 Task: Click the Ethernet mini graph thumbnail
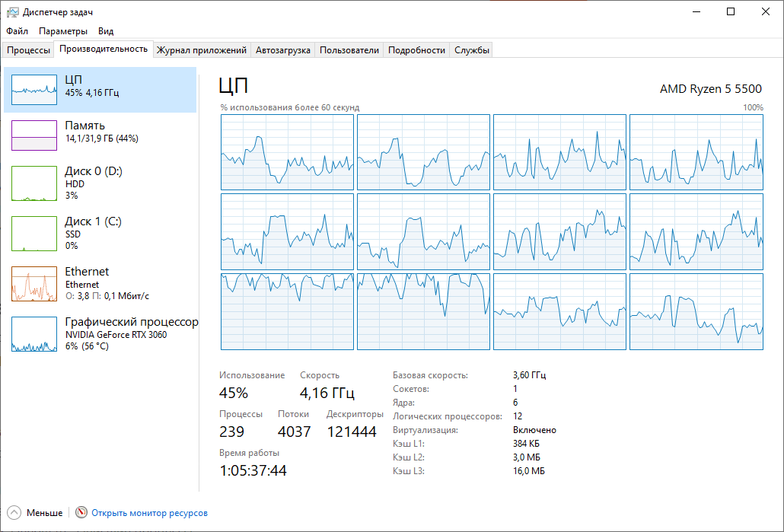[x=34, y=284]
